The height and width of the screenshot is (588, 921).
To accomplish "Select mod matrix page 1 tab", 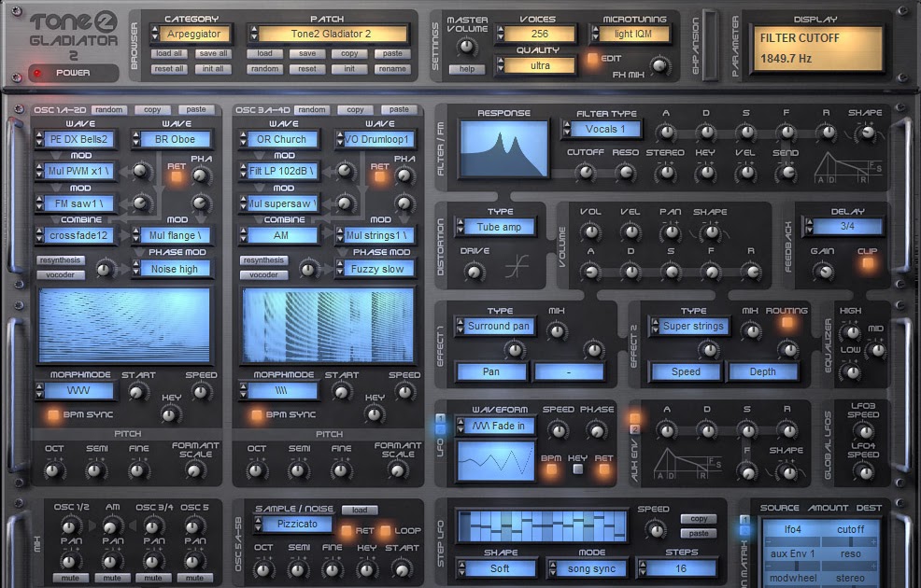I will [x=744, y=520].
